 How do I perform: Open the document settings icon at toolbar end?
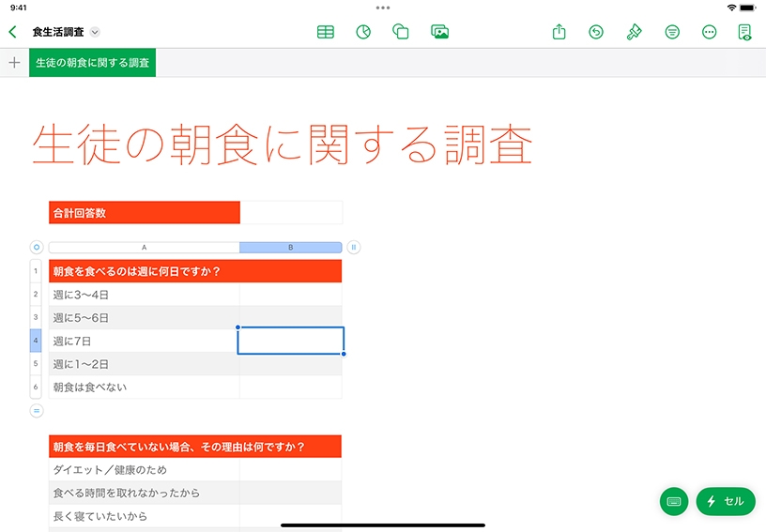click(x=745, y=32)
